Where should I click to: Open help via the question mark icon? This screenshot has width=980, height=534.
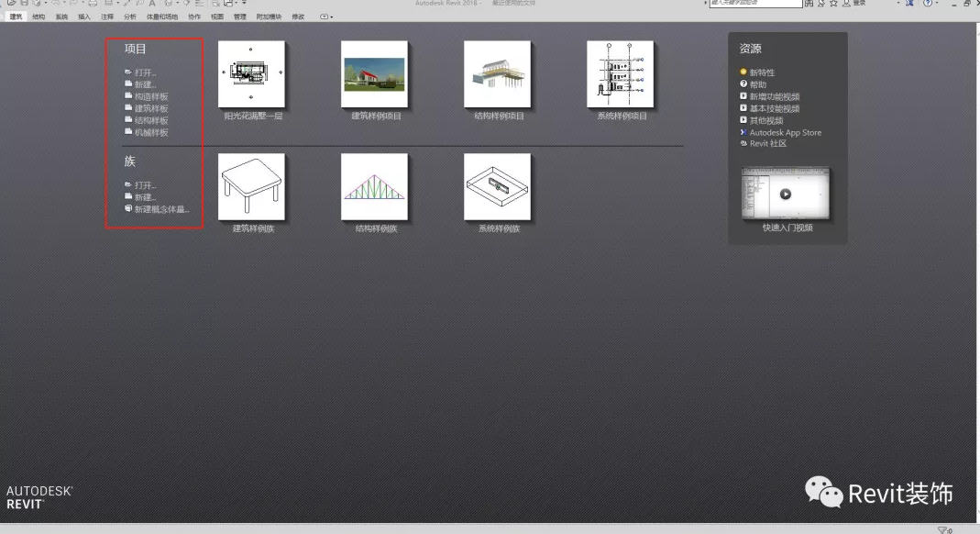click(x=926, y=4)
